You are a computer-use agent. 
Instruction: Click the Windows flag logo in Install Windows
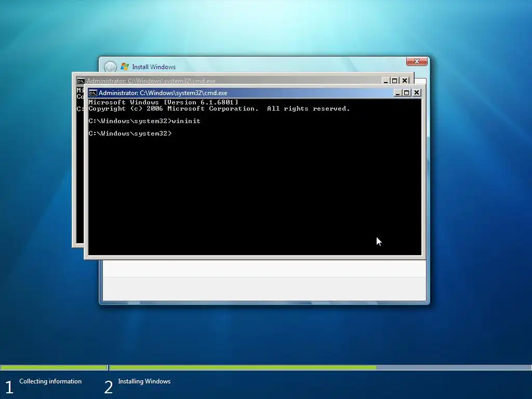125,67
